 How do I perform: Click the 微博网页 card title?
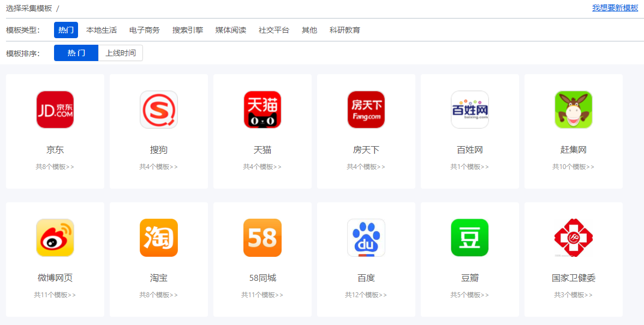coord(55,278)
